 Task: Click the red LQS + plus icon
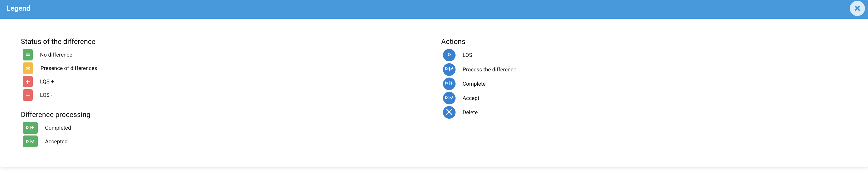(28, 82)
